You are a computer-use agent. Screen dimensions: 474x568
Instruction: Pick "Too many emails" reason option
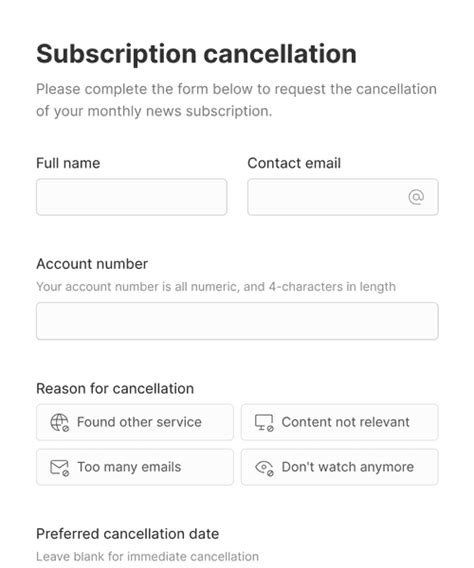click(135, 467)
